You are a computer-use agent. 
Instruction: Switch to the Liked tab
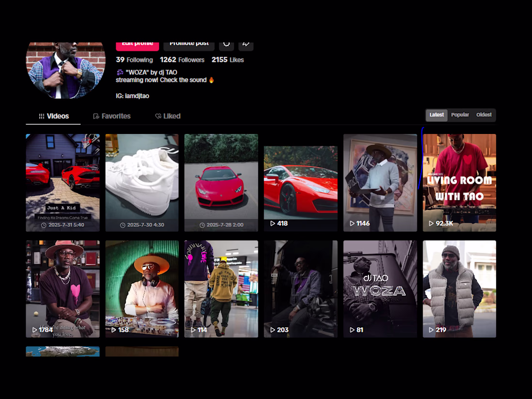click(168, 116)
